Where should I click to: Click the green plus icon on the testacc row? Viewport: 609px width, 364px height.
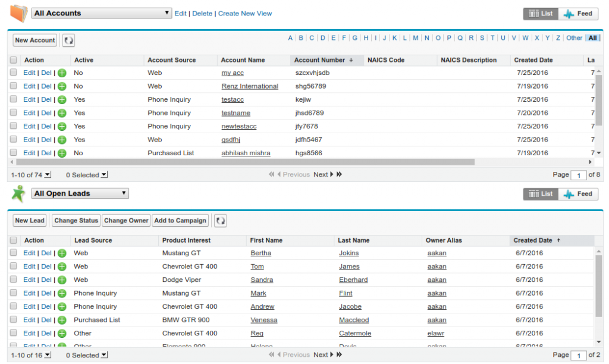point(61,99)
